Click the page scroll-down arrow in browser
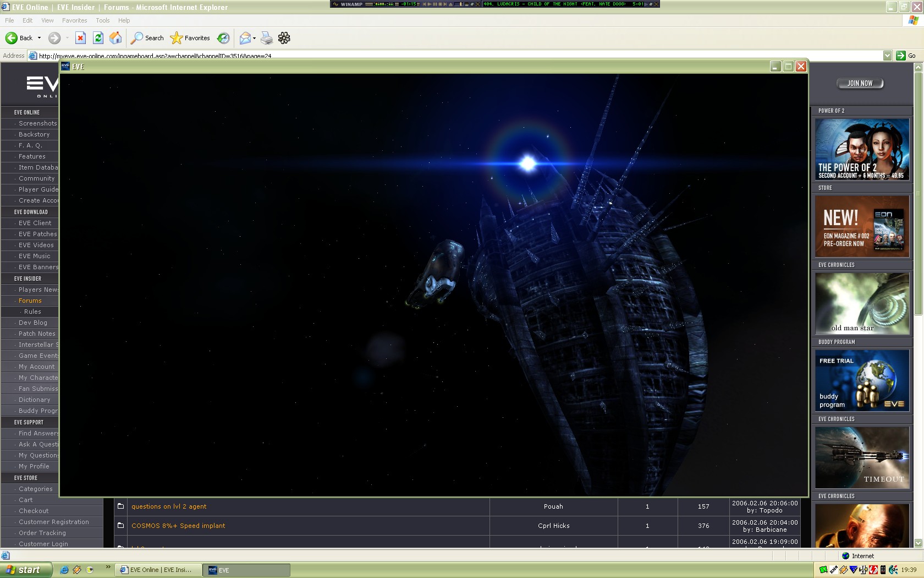Viewport: 924px width, 578px height. click(917, 543)
